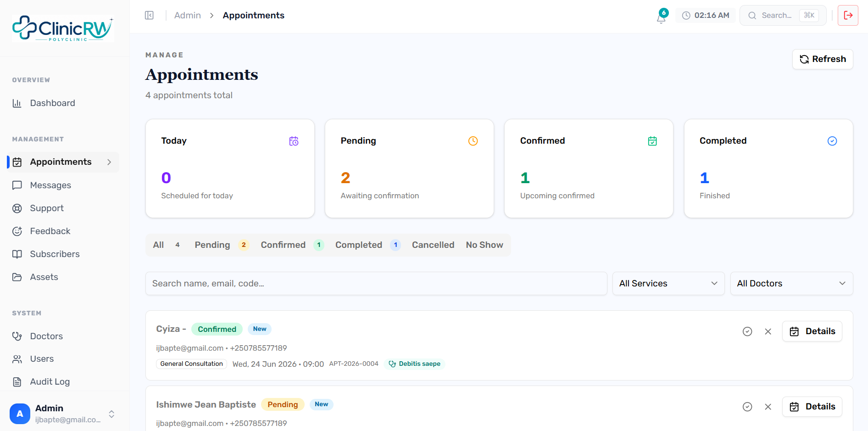Click the Feedback smiley icon
The image size is (868, 431).
tap(17, 231)
